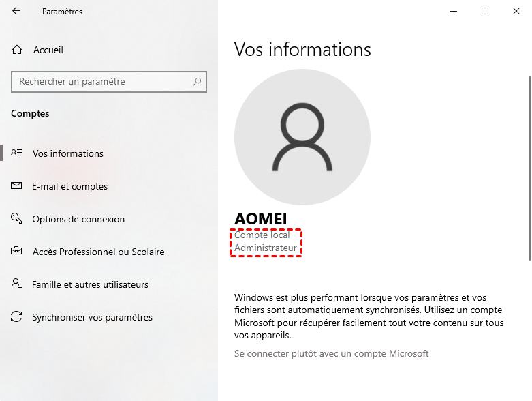Click the AOMEI profile avatar picture
Viewport: 532px width, 401px height.
pyautogui.click(x=302, y=136)
